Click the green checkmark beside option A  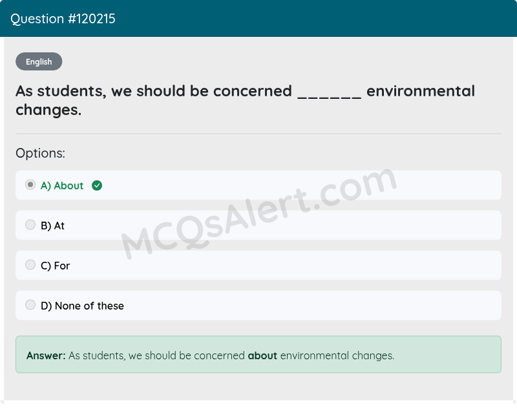click(x=97, y=185)
